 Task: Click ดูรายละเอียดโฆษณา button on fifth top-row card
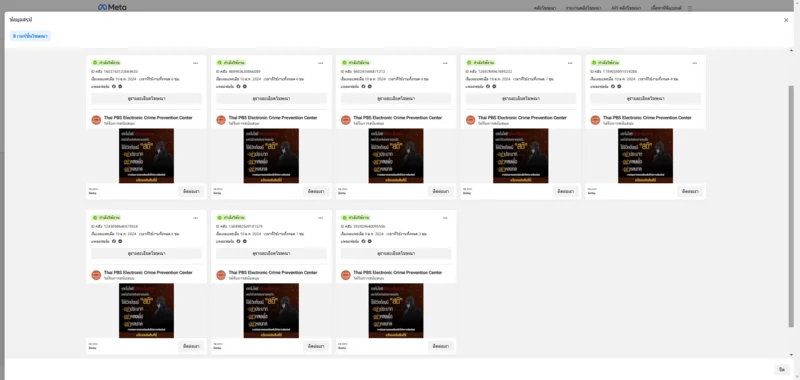pos(645,98)
